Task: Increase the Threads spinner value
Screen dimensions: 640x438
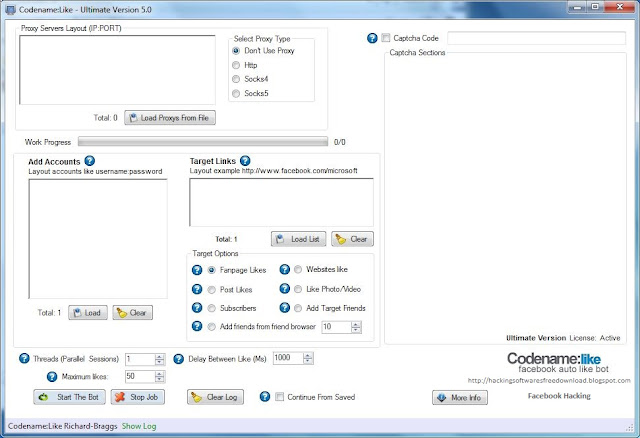Action: (160, 356)
